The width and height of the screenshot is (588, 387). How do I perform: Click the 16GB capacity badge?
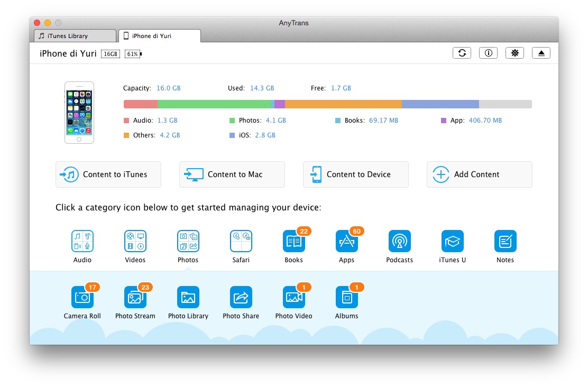coord(111,54)
